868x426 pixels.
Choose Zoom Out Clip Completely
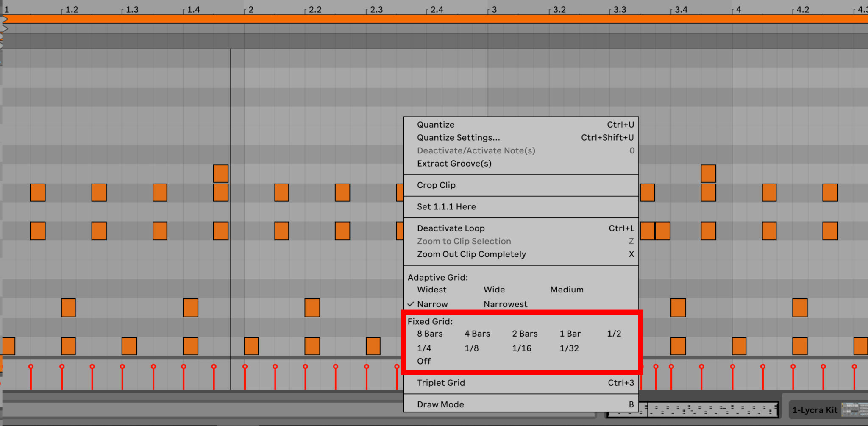(x=471, y=254)
